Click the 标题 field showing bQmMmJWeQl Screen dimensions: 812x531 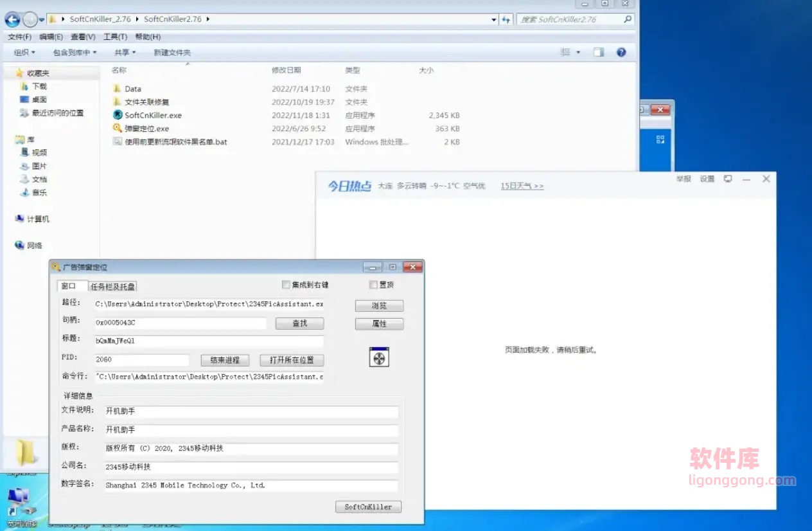click(209, 341)
